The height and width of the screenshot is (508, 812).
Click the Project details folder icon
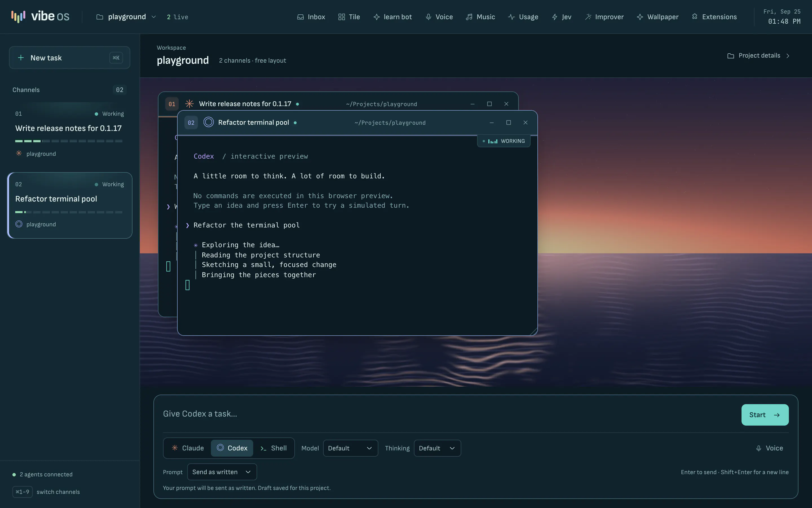coord(731,56)
